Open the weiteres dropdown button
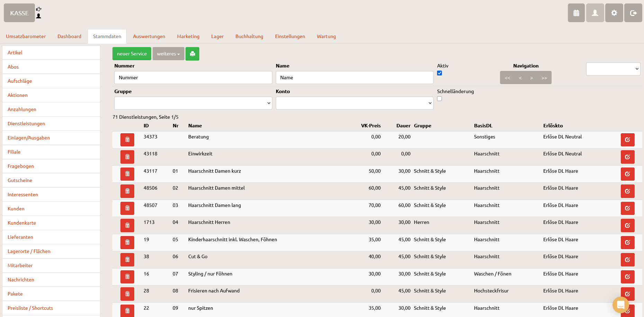The height and width of the screenshot is (317, 644). [x=168, y=54]
